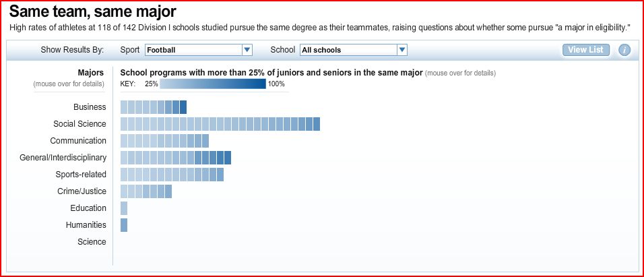Click the darkest square in Business row
Screen dimensions: 644x277
183,107
